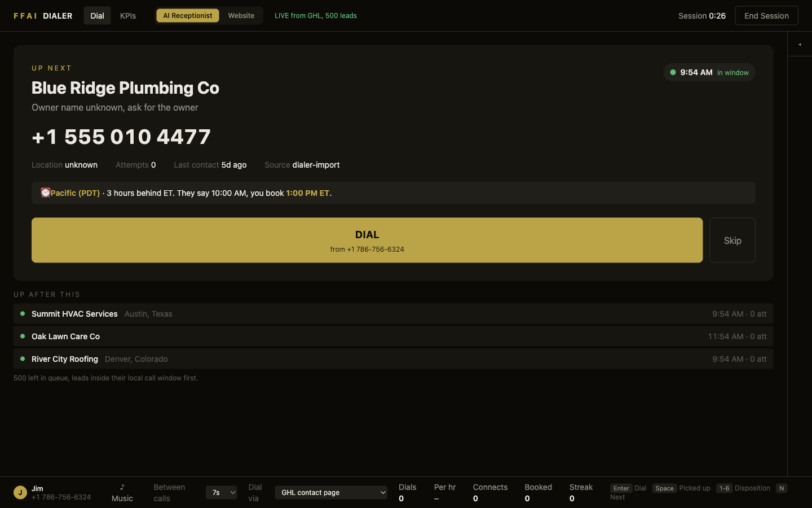812x508 pixels.
Task: Click the End Session button
Action: pos(766,16)
